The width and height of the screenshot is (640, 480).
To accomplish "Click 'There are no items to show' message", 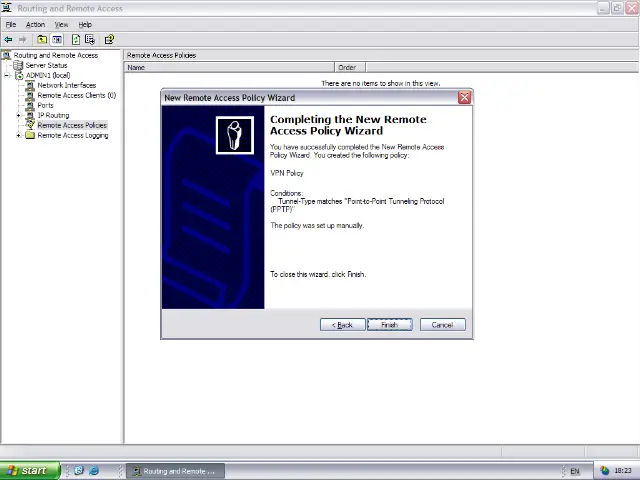I will 381,83.
